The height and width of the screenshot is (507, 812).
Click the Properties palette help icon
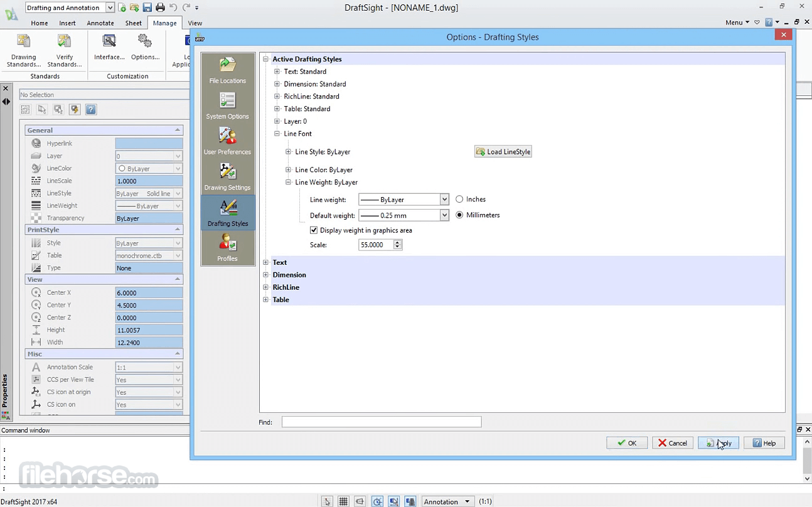(91, 110)
